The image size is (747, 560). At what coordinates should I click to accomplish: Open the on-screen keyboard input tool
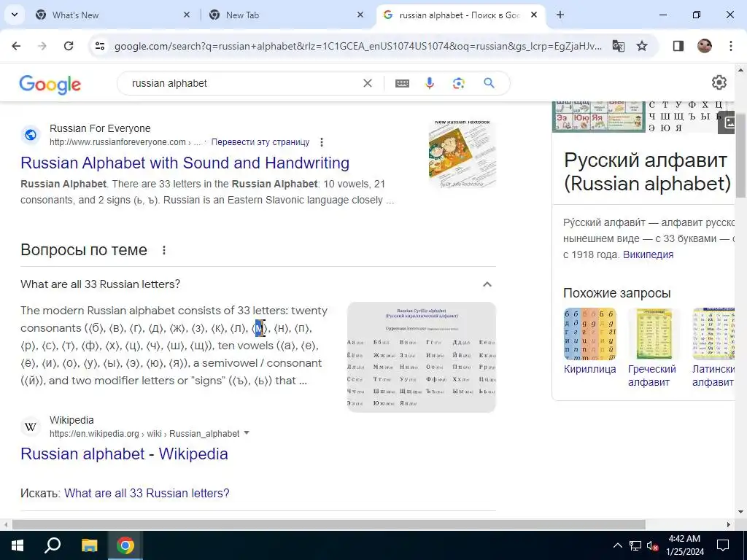click(402, 83)
